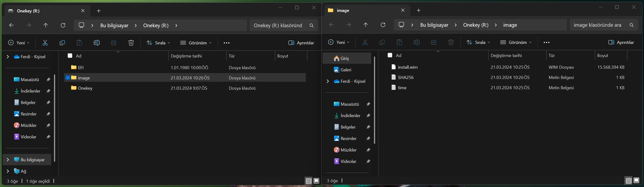644x187 pixels.
Task: Toggle Ayrıntılar pane in image window
Action: 621,42
